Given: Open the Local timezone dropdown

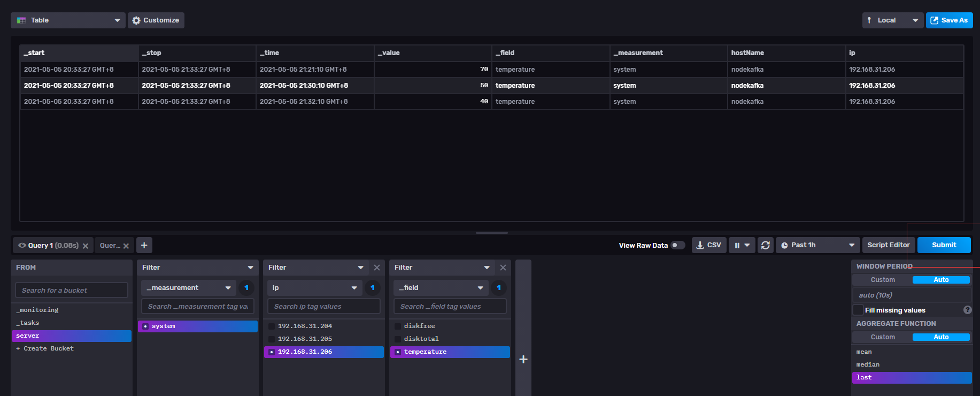Looking at the screenshot, I should pyautogui.click(x=892, y=20).
